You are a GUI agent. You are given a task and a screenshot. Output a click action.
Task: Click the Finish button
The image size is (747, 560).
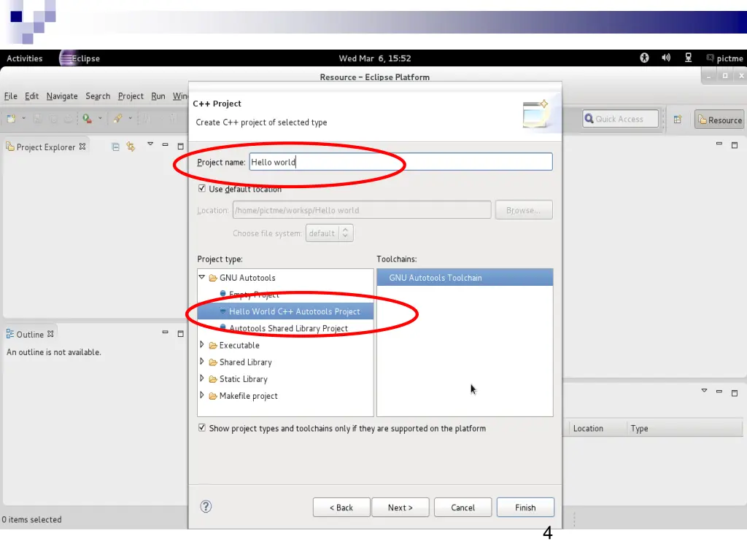click(525, 507)
